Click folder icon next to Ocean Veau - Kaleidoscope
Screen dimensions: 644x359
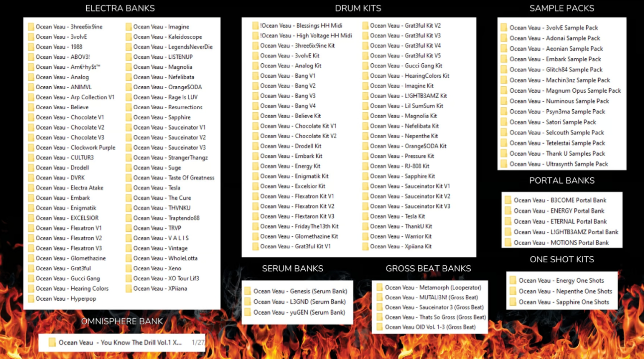pos(129,37)
